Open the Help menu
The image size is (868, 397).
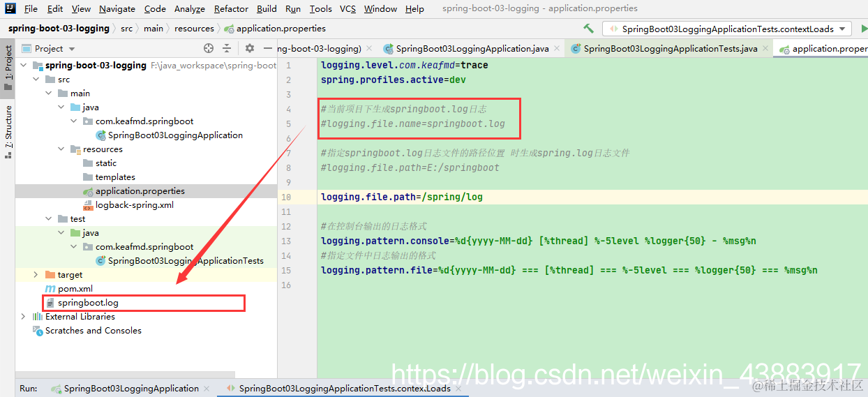click(414, 8)
